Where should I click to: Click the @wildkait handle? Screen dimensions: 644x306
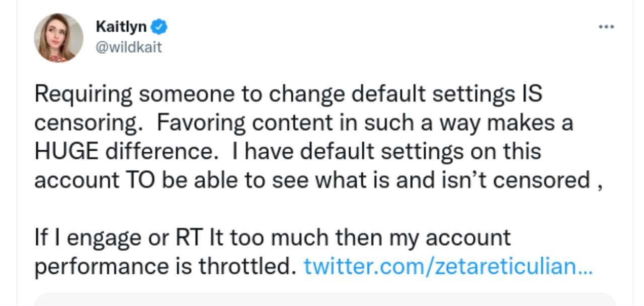128,48
